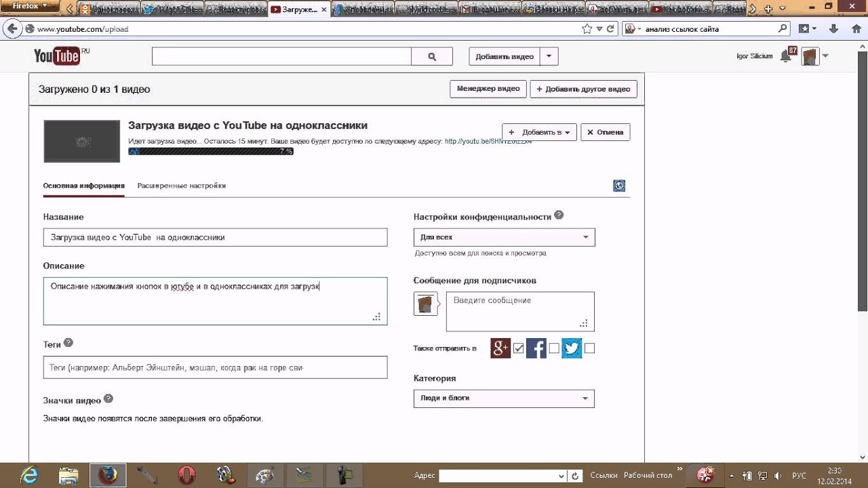Click the uploading video thumbnail placeholder
868x488 pixels.
click(x=81, y=141)
